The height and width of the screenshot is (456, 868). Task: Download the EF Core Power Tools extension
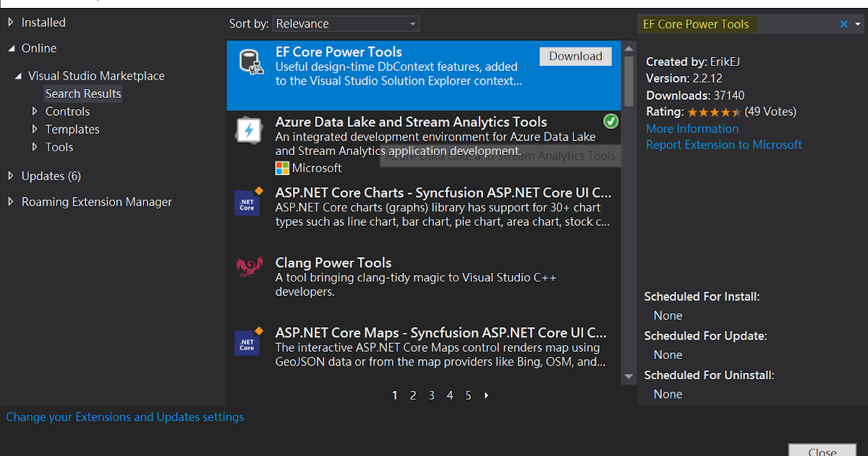pyautogui.click(x=575, y=56)
